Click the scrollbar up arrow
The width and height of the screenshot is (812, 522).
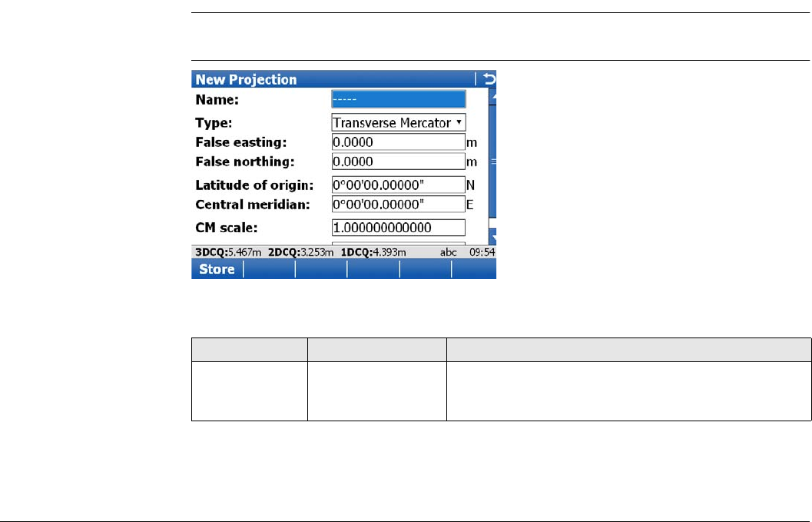[492, 96]
